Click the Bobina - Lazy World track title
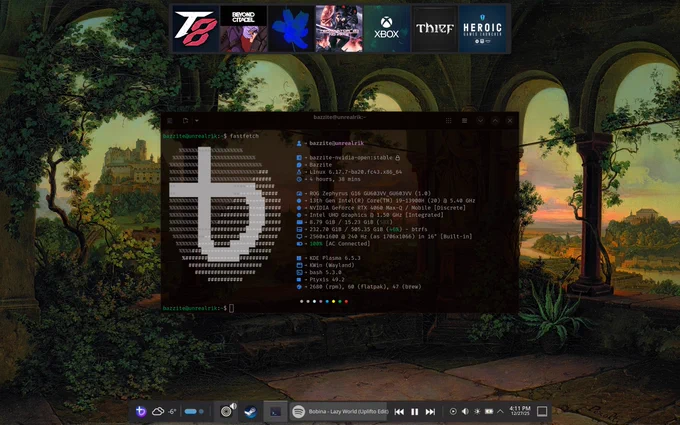The width and height of the screenshot is (680, 425). click(348, 411)
